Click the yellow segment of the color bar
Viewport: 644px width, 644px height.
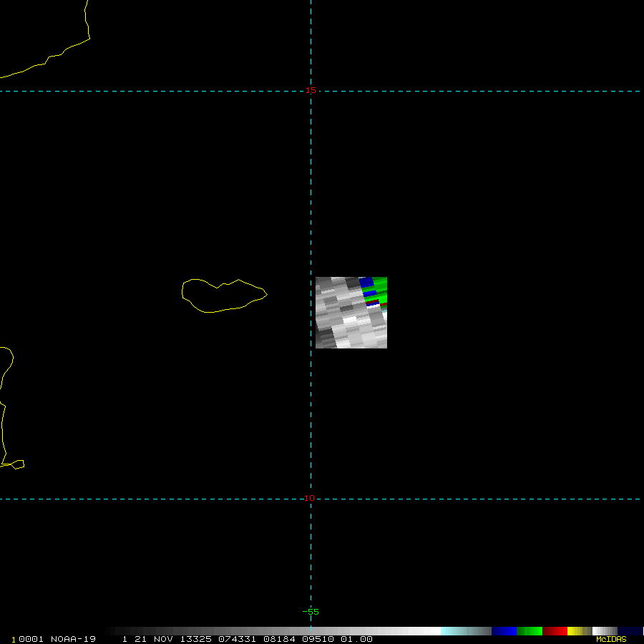coord(580,631)
